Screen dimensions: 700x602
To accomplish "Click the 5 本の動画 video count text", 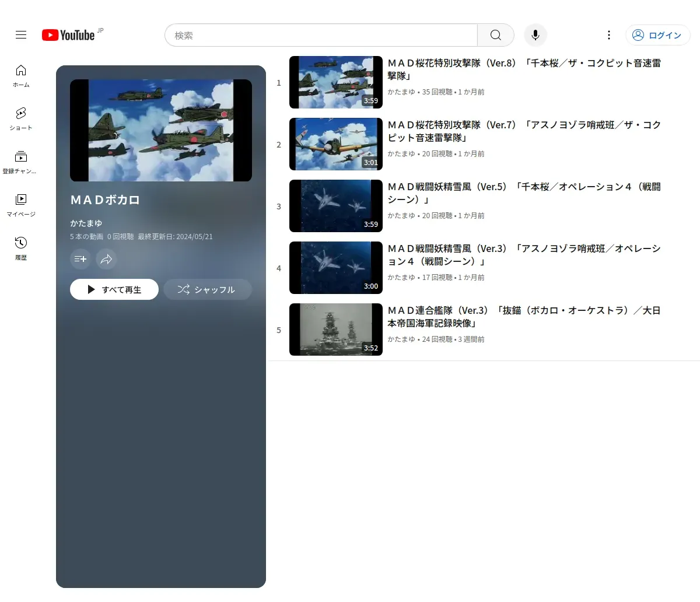I will tap(86, 237).
